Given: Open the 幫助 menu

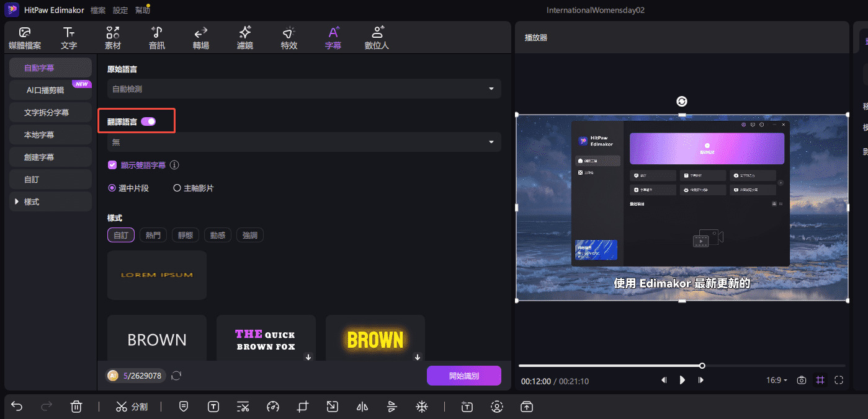Looking at the screenshot, I should [x=142, y=9].
